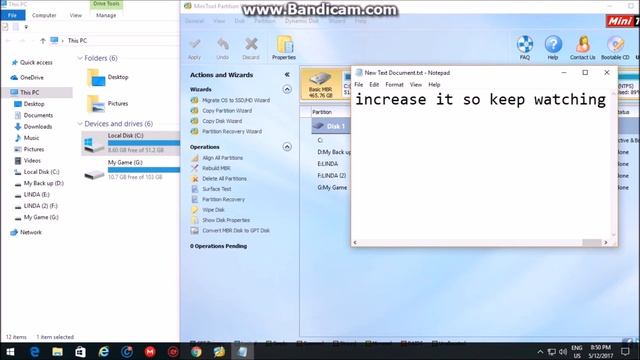
Task: Open the FAQ lifebuoy icon
Action: coord(525,48)
